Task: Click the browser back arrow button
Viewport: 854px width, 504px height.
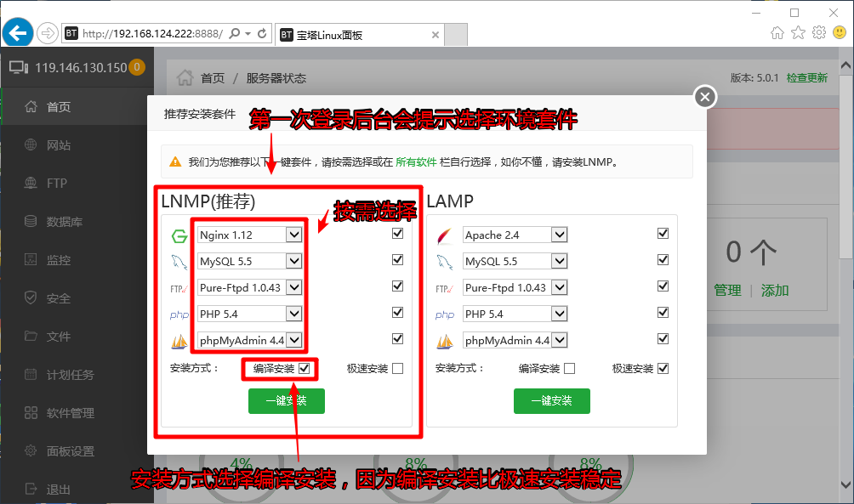Action: (x=17, y=33)
